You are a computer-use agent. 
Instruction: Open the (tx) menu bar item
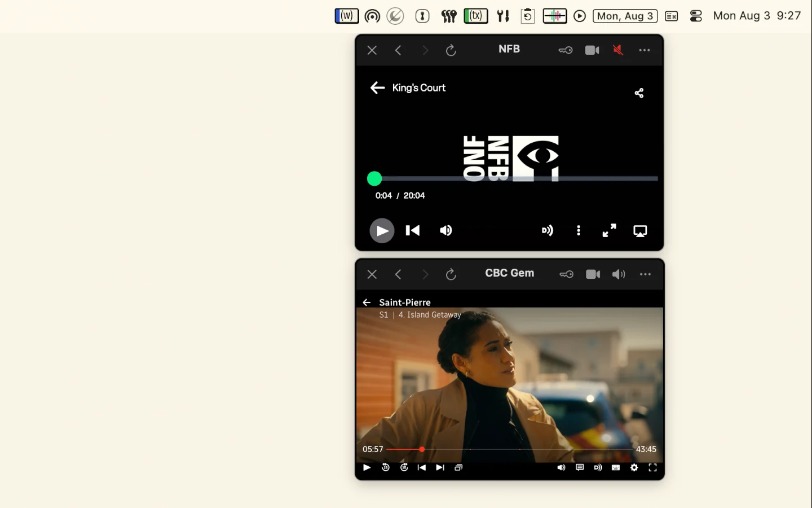point(475,16)
